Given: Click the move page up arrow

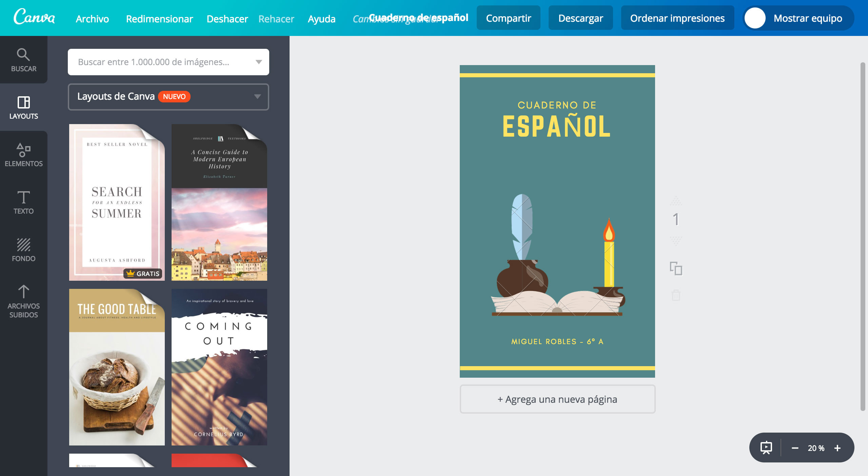Looking at the screenshot, I should 676,201.
